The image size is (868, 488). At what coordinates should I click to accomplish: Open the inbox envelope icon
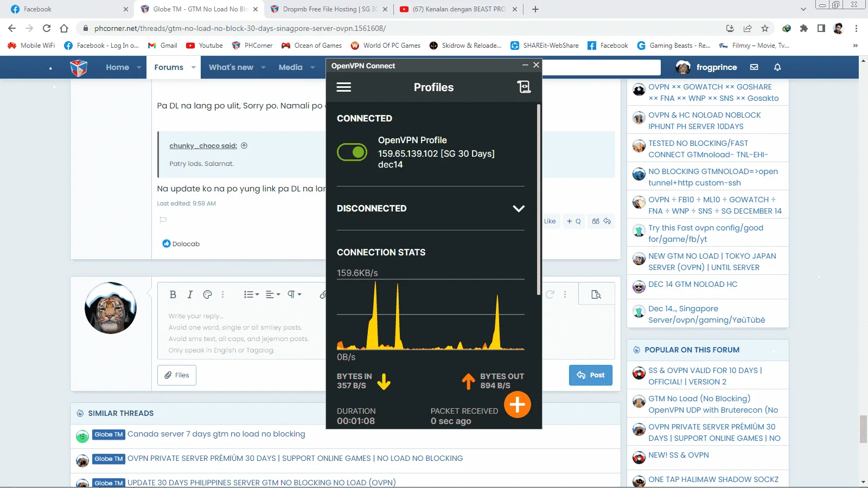tap(754, 67)
